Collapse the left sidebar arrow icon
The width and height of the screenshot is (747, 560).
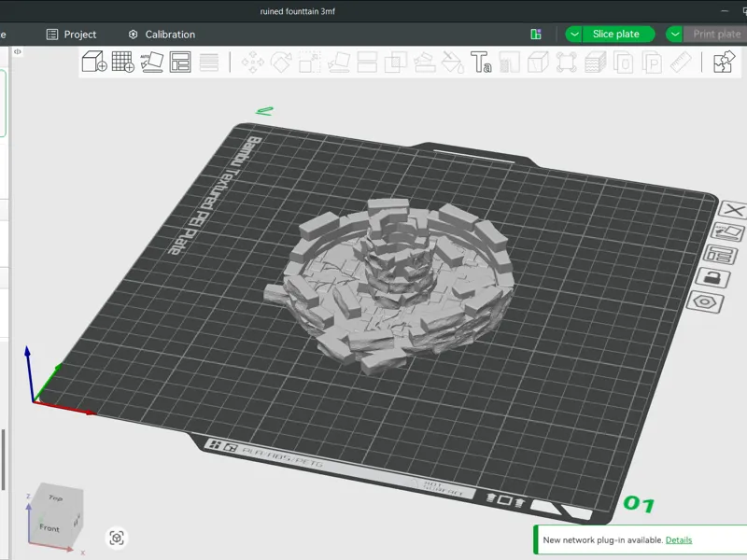point(18,51)
